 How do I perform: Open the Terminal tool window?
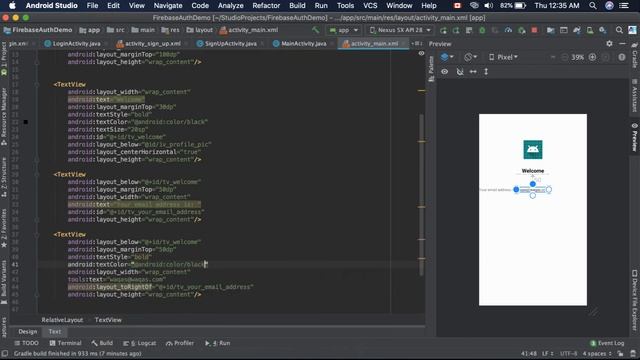coord(65,343)
